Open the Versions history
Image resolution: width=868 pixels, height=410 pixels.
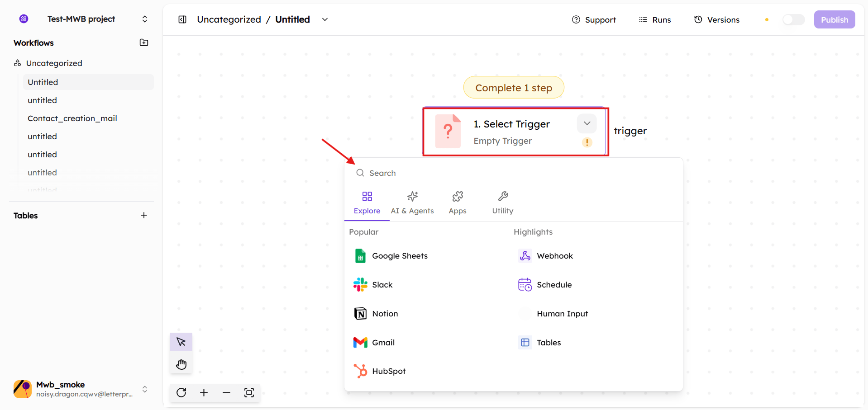tap(717, 19)
